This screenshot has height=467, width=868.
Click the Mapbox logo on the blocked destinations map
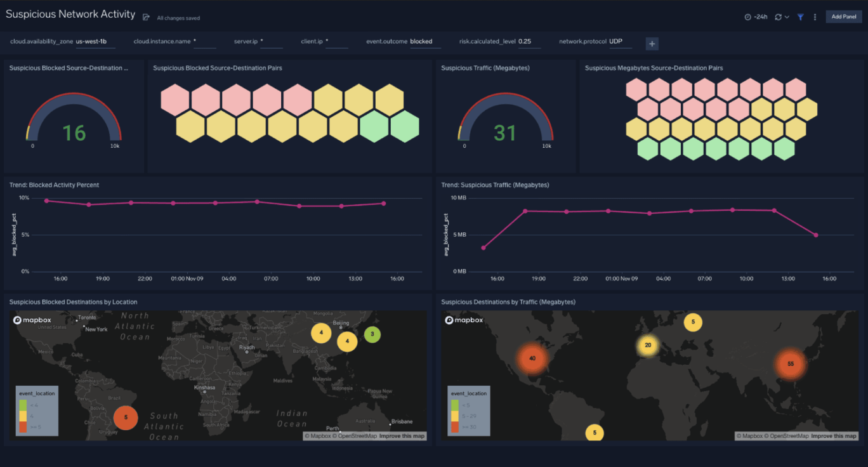click(31, 320)
